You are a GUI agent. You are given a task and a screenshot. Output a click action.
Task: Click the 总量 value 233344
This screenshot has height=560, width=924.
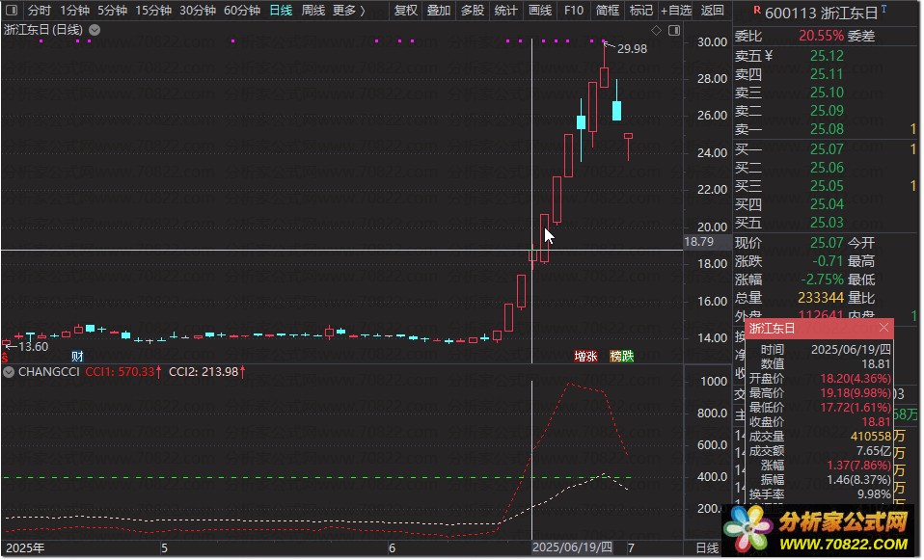pyautogui.click(x=821, y=298)
